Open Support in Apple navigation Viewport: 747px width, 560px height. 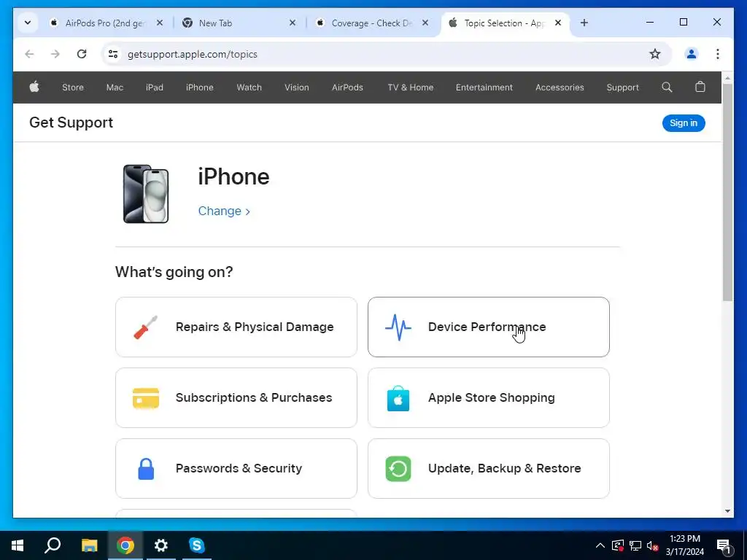623,87
